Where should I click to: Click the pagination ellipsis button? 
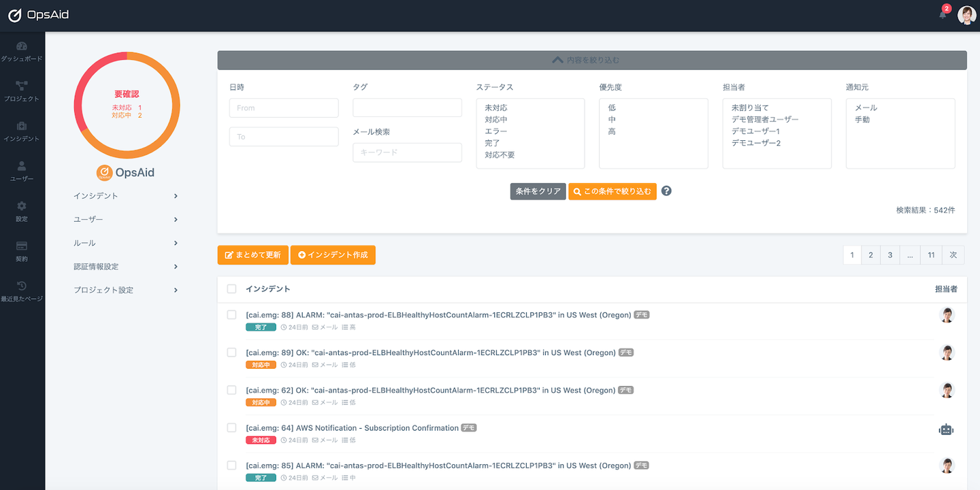pyautogui.click(x=910, y=255)
